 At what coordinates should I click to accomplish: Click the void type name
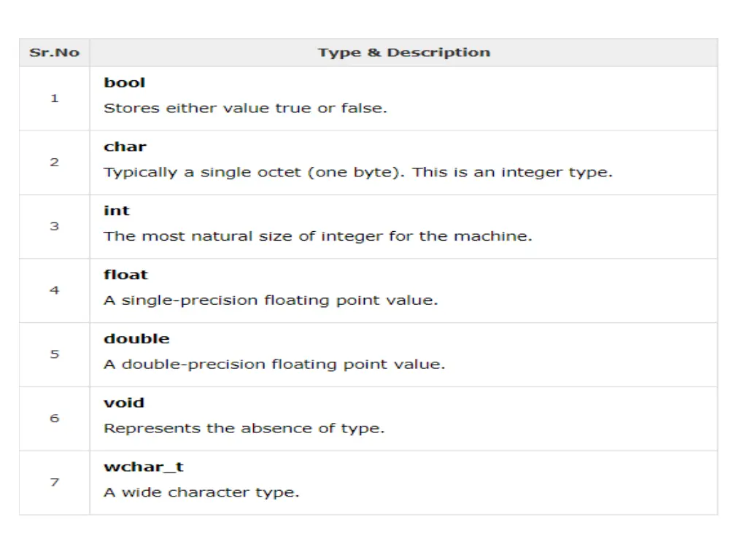(124, 402)
